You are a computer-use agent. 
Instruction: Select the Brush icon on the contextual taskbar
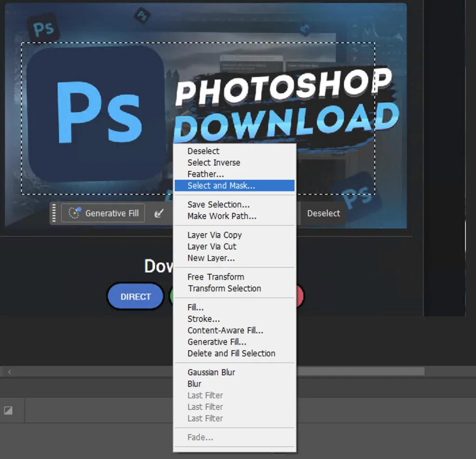pyautogui.click(x=159, y=213)
